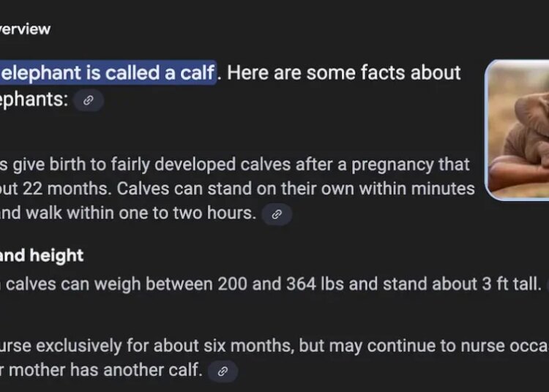Open source link icon after "3 ft tall."

[x=548, y=284]
